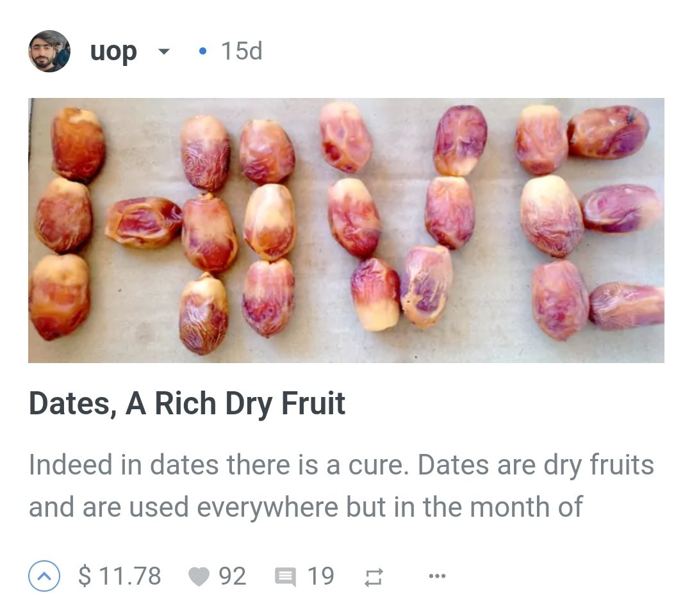Reblog the post with the repost icon

pos(374,577)
